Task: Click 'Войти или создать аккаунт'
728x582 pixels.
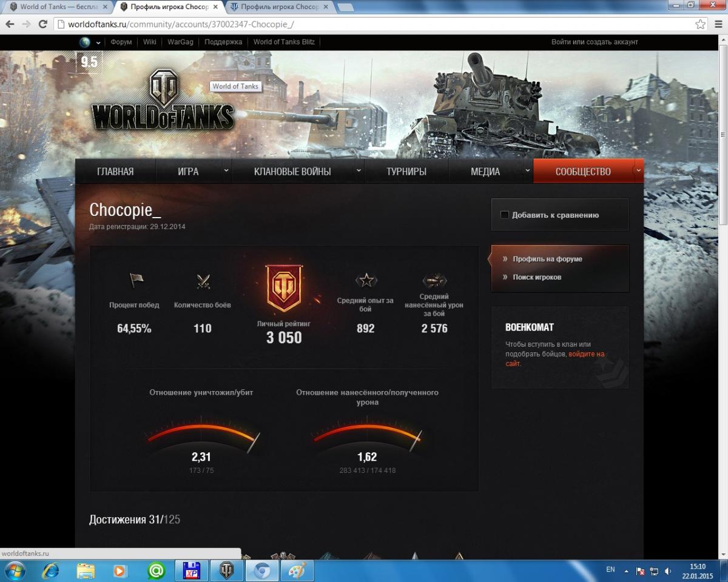Action: tap(595, 42)
